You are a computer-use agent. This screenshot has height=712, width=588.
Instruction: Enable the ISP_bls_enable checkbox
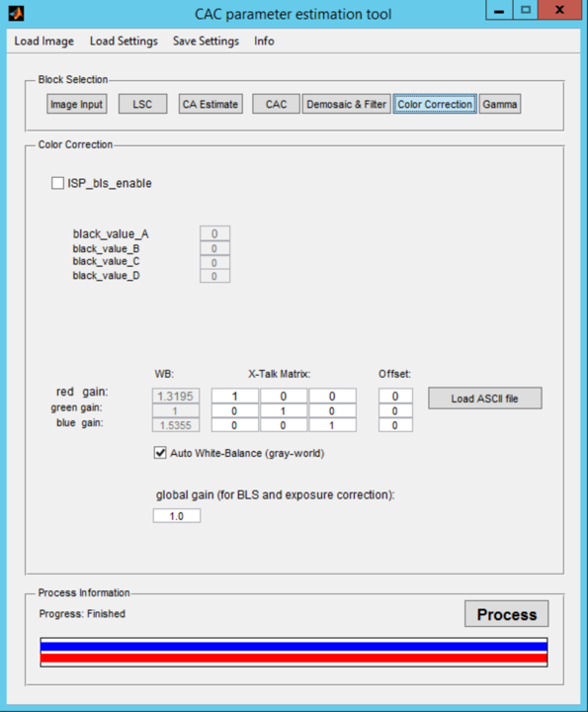tap(57, 183)
